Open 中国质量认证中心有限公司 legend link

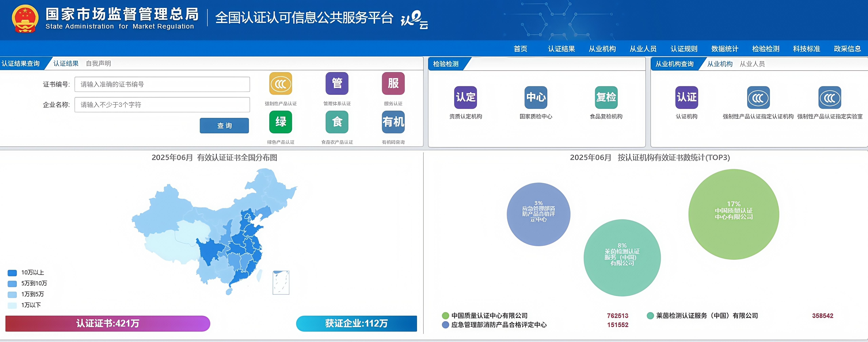pyautogui.click(x=491, y=316)
